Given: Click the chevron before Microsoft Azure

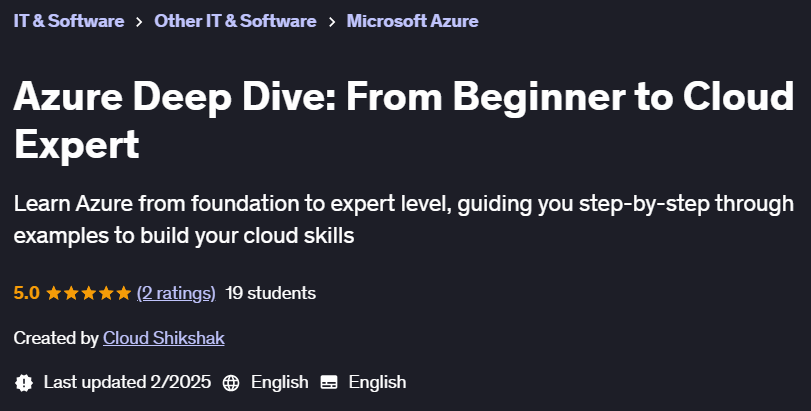Looking at the screenshot, I should pyautogui.click(x=332, y=22).
